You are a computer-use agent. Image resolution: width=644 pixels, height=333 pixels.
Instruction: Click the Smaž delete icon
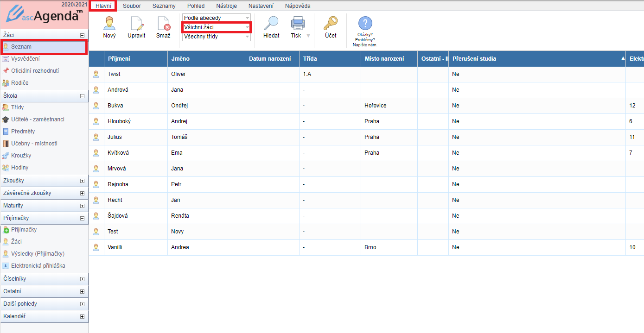coord(163,24)
